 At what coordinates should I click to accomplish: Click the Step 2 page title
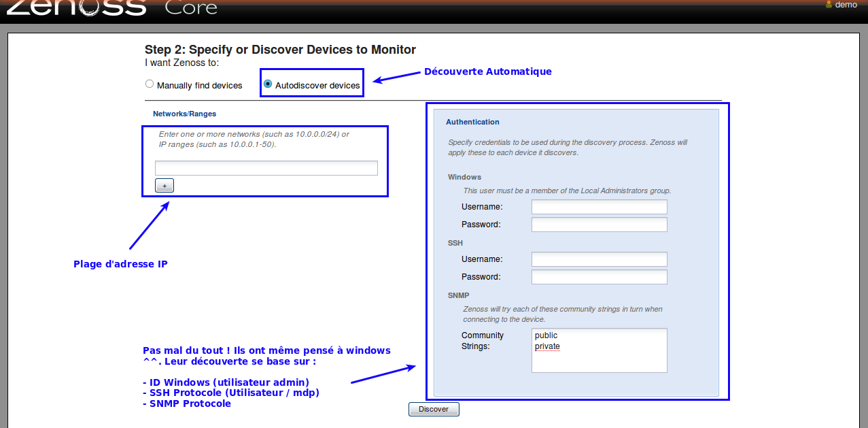click(280, 50)
